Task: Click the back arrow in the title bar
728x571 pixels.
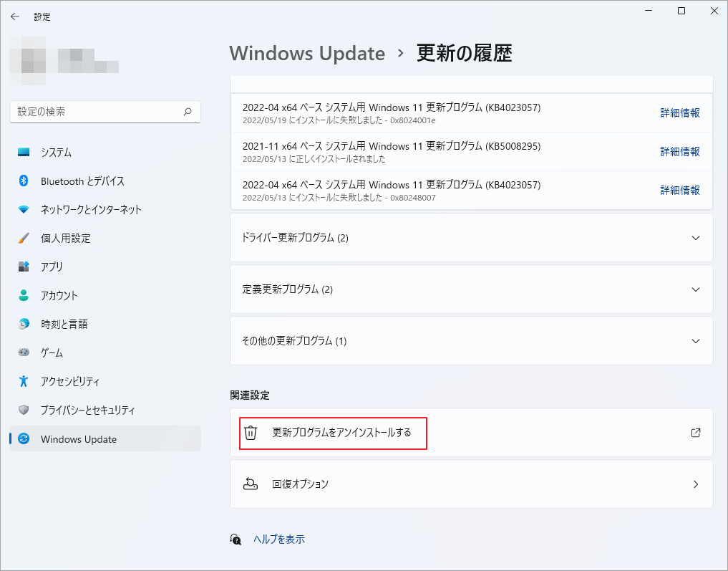Action: point(14,16)
